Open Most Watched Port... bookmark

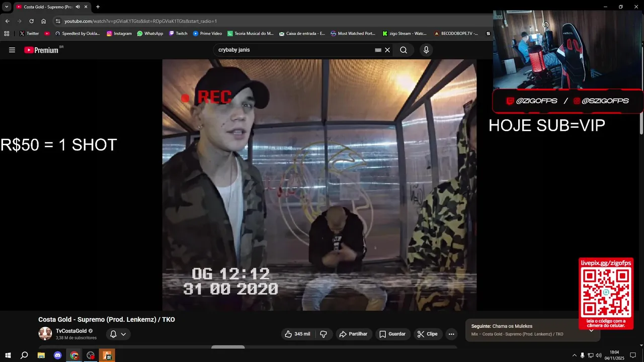tap(353, 33)
